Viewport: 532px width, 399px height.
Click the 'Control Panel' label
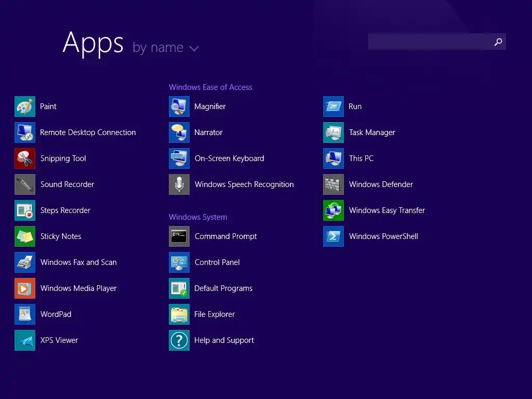(217, 262)
